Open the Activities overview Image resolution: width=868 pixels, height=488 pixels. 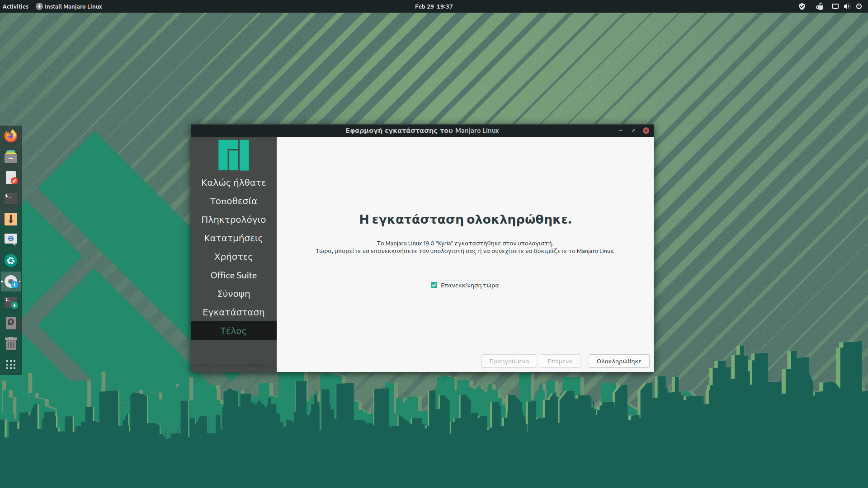coord(15,6)
